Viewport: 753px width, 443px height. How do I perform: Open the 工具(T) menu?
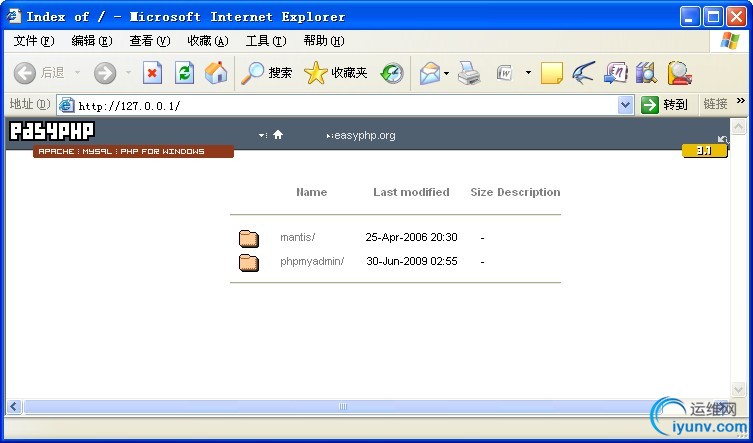(x=266, y=41)
